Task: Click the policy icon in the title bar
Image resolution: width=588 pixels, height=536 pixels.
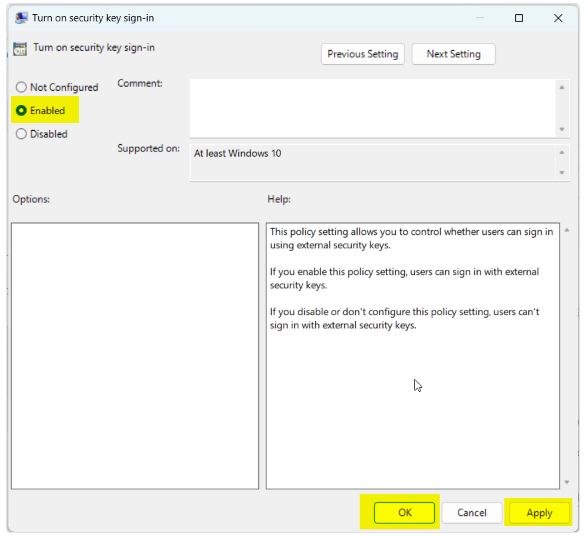Action: (21, 18)
